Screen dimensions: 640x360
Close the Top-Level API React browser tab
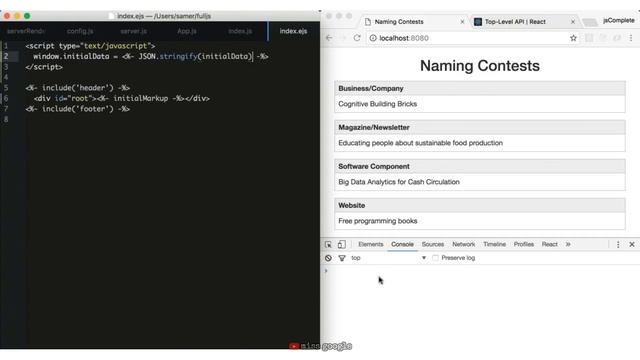[x=573, y=22]
